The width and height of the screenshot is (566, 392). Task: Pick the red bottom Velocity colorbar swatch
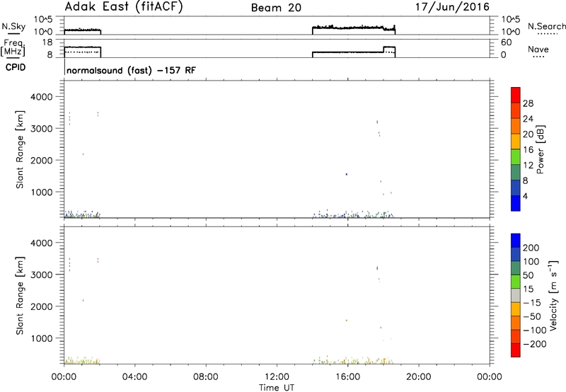pyautogui.click(x=516, y=350)
